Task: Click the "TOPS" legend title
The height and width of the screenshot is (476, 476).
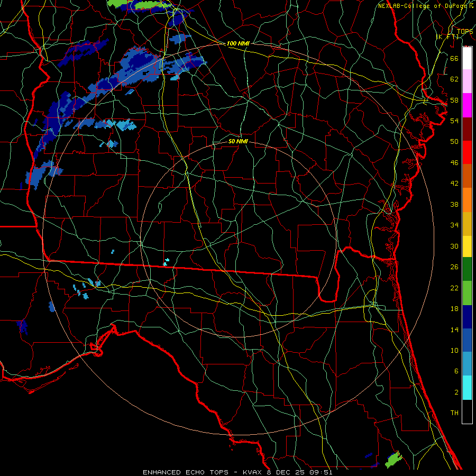Action: coord(465,32)
